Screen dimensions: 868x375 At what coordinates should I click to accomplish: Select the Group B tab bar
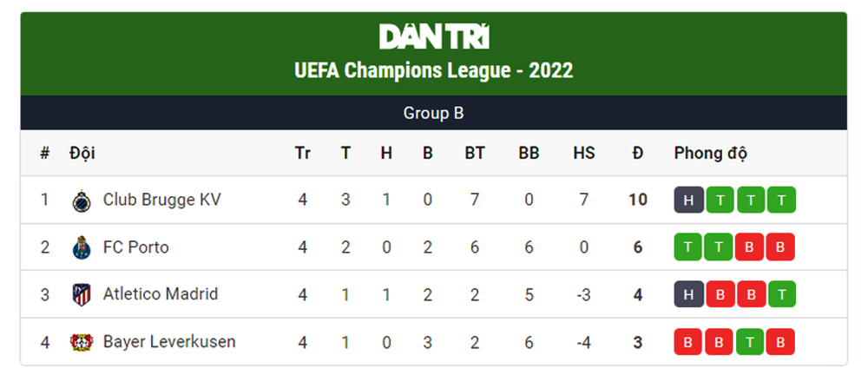point(434,113)
